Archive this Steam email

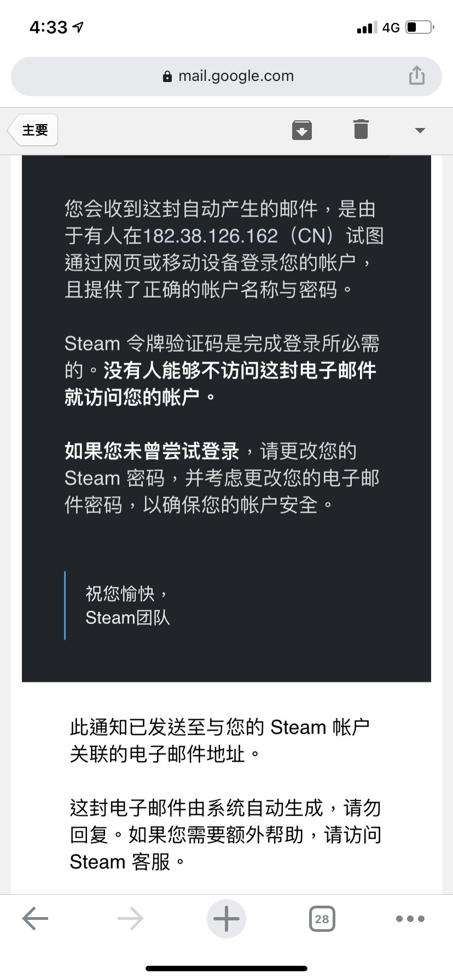(302, 130)
